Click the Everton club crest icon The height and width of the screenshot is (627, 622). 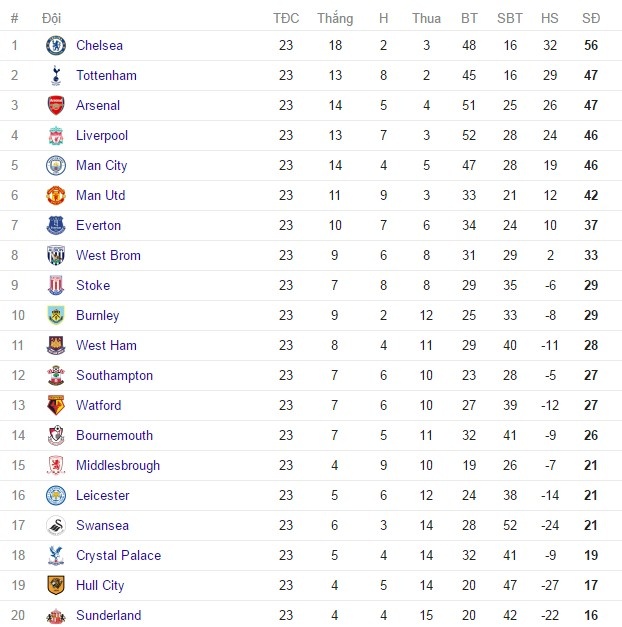pos(55,225)
